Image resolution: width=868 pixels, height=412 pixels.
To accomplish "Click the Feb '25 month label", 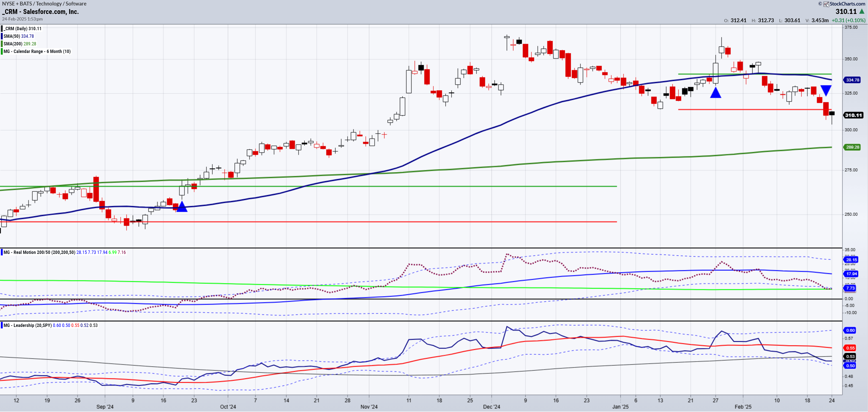I will point(743,407).
